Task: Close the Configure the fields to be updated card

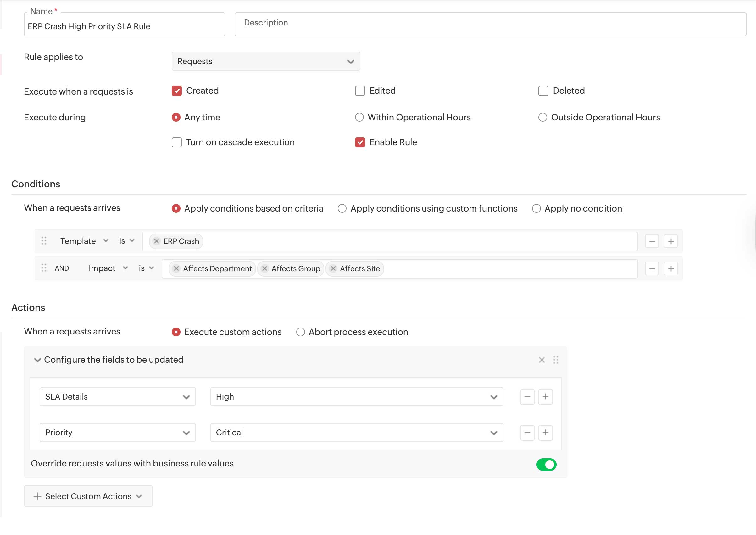Action: pyautogui.click(x=542, y=360)
